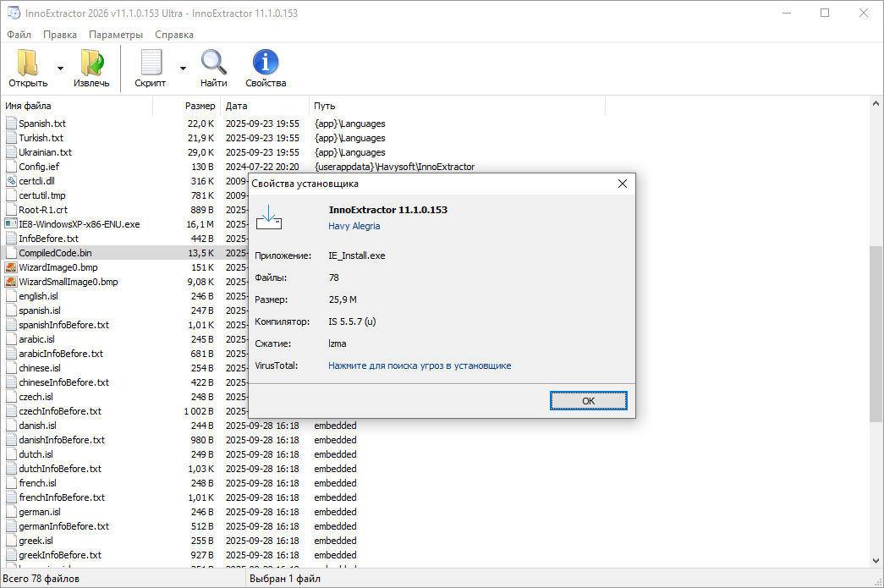Open the Справка menu
This screenshot has width=884, height=588.
pyautogui.click(x=174, y=35)
